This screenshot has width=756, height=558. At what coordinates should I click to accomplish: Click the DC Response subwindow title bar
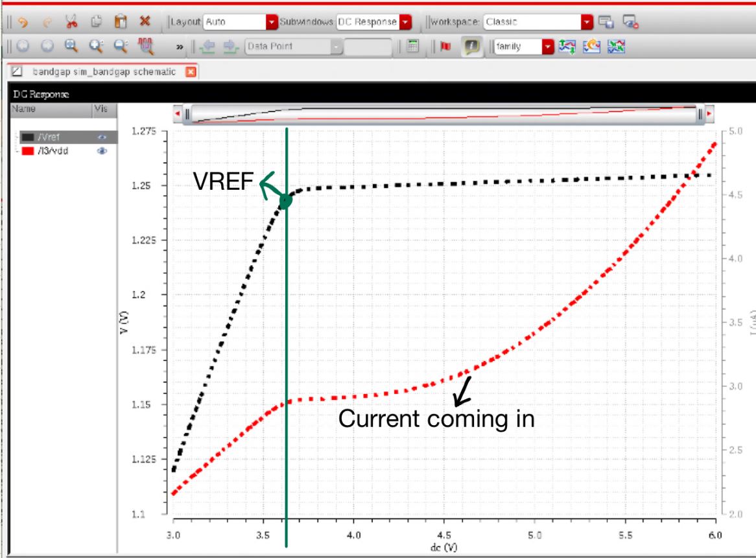(382, 93)
